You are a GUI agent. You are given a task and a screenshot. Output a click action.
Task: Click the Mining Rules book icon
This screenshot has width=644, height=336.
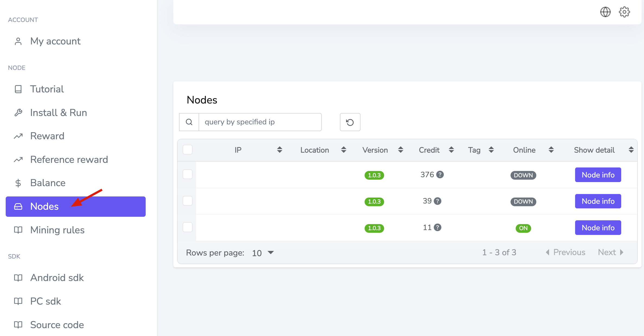(x=18, y=230)
